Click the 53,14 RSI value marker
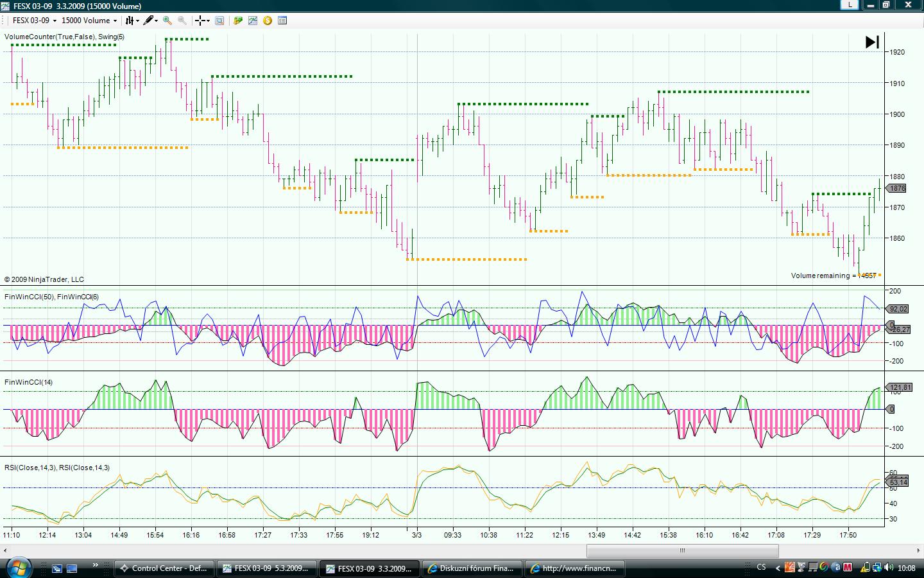Screen dimensions: 924x578 point(898,482)
